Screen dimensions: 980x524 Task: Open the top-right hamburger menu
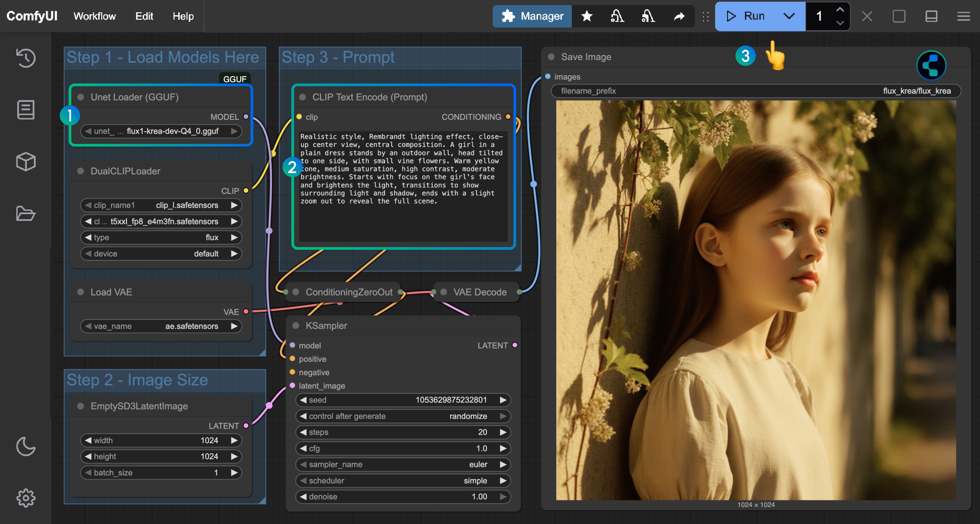pyautogui.click(x=964, y=16)
